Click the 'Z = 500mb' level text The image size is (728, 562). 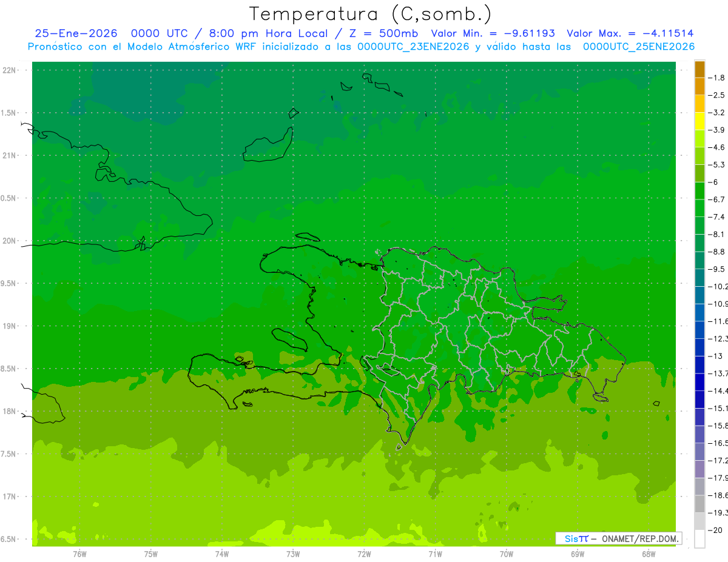click(381, 33)
